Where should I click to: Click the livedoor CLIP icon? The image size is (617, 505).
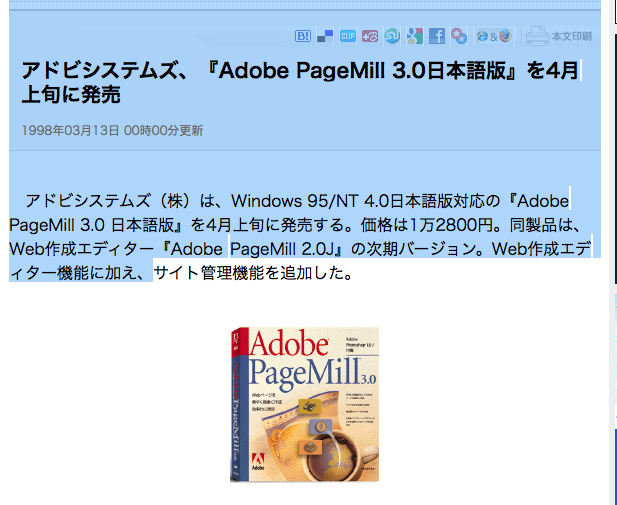(348, 36)
